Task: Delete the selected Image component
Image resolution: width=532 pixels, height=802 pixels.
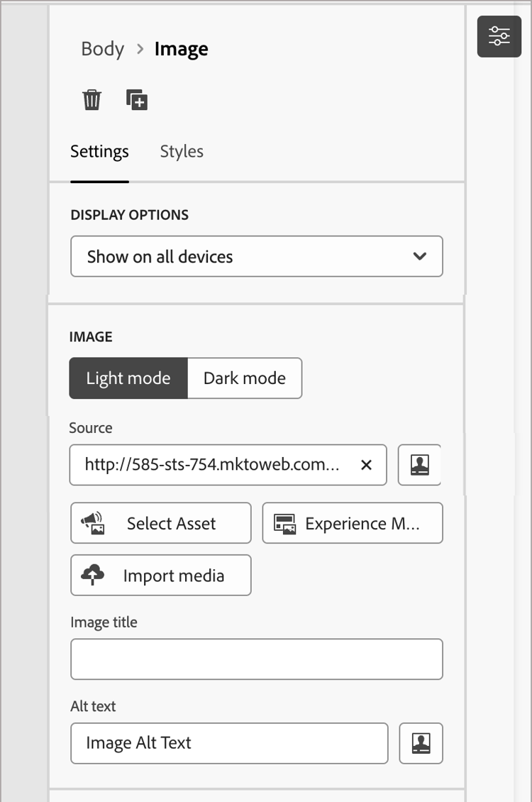Action: pos(92,99)
